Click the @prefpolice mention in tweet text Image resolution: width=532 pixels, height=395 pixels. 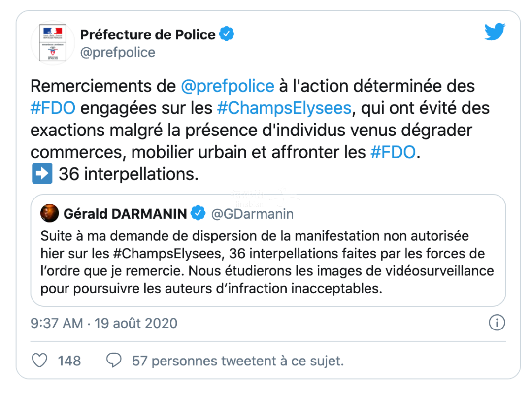pos(227,86)
